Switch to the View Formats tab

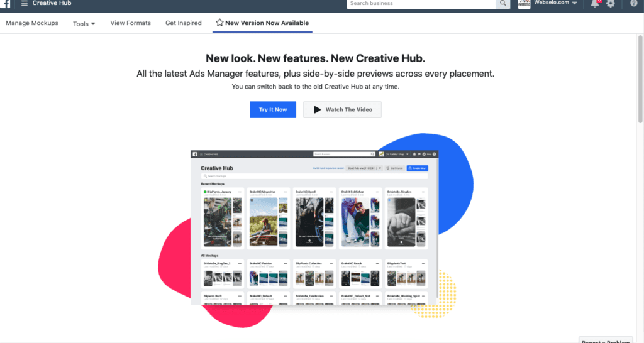click(x=131, y=23)
